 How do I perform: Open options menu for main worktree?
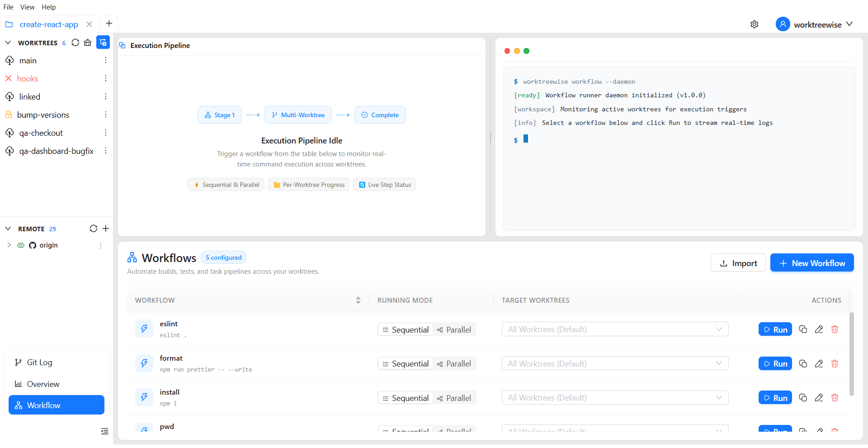click(105, 60)
